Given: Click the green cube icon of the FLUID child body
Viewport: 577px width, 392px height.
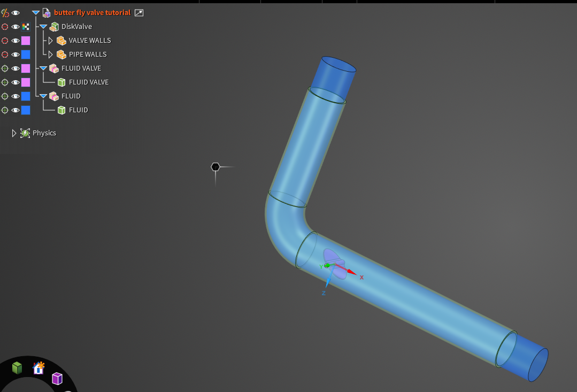Looking at the screenshot, I should tap(61, 110).
